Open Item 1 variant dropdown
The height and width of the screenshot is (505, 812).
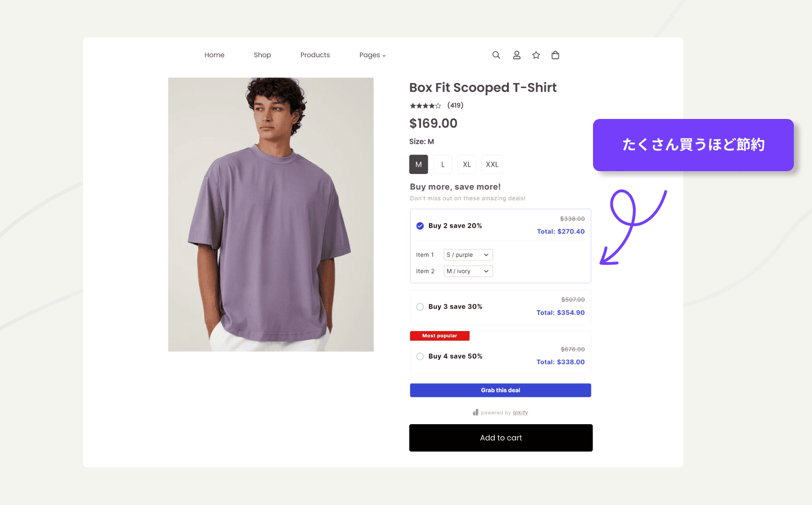coord(468,255)
